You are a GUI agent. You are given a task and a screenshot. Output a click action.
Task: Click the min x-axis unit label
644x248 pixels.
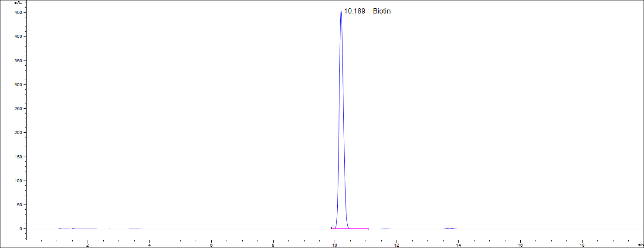coord(640,245)
